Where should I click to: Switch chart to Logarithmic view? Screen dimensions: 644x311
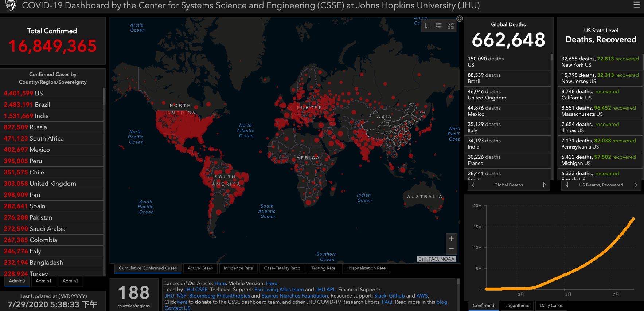click(x=517, y=306)
